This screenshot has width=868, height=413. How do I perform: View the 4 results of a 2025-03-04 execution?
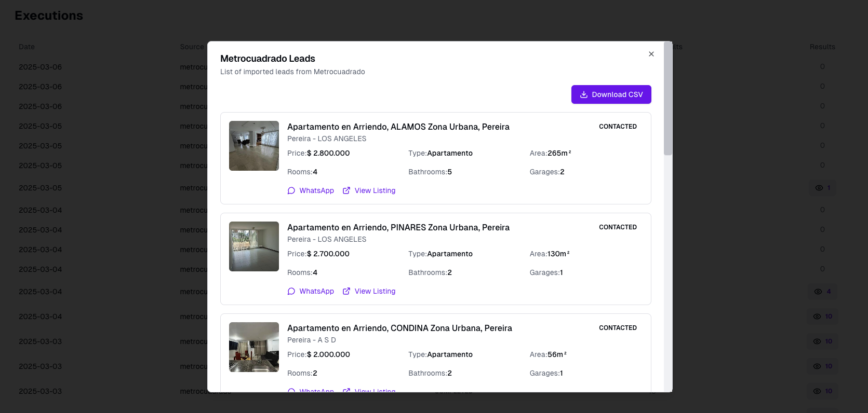pos(823,292)
